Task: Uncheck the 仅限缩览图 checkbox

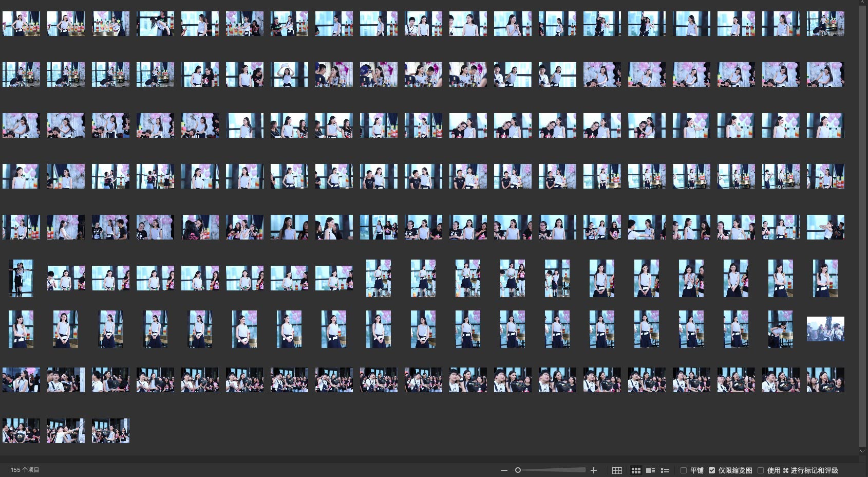Action: 712,470
